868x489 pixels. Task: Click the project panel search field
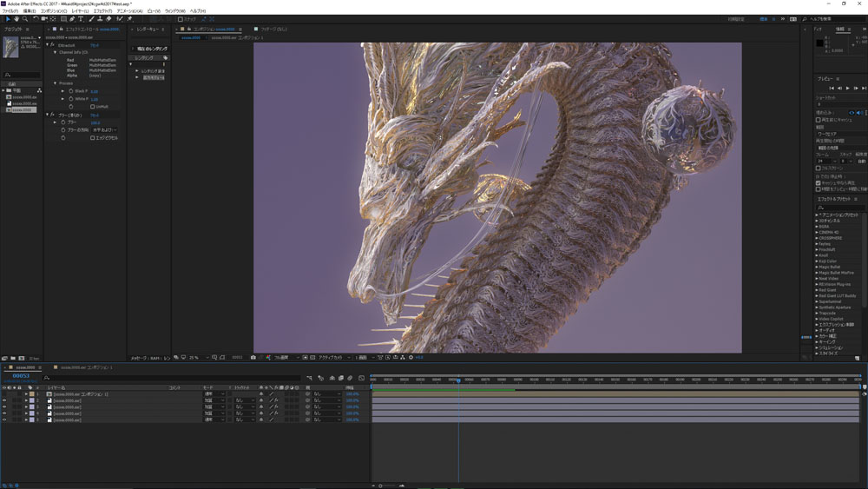tap(21, 75)
